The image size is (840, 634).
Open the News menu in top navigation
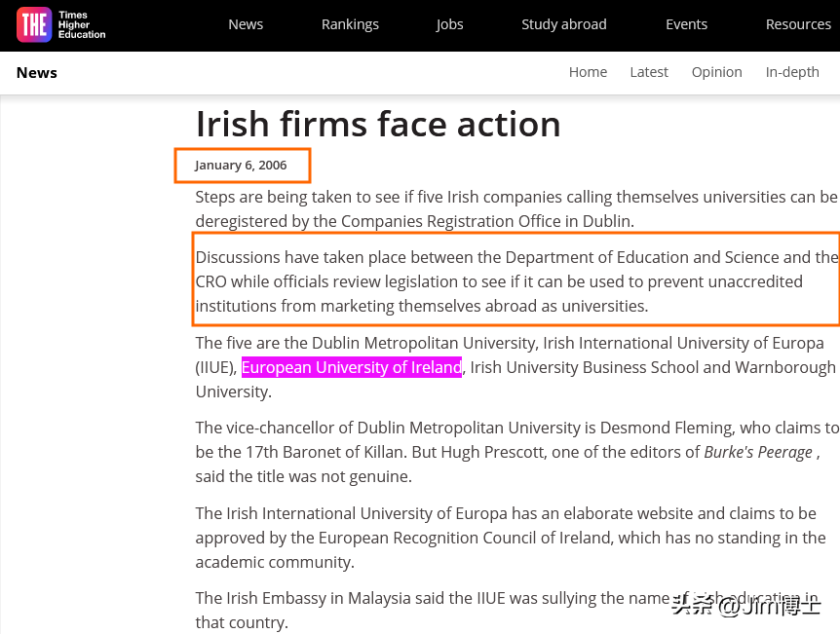(246, 24)
